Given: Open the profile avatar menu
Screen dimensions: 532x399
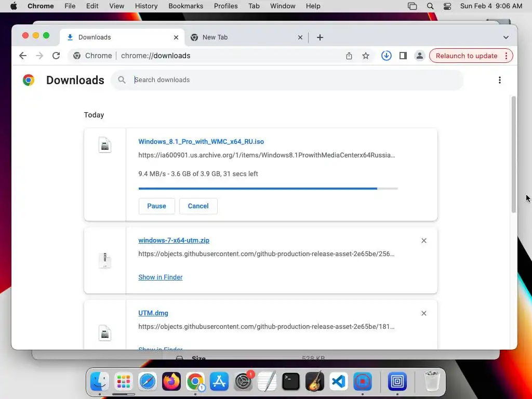Looking at the screenshot, I should click(419, 56).
